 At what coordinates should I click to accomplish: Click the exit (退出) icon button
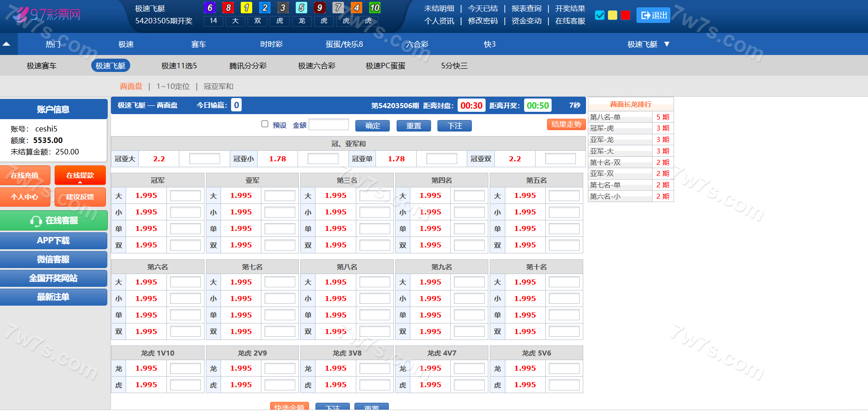(x=653, y=15)
